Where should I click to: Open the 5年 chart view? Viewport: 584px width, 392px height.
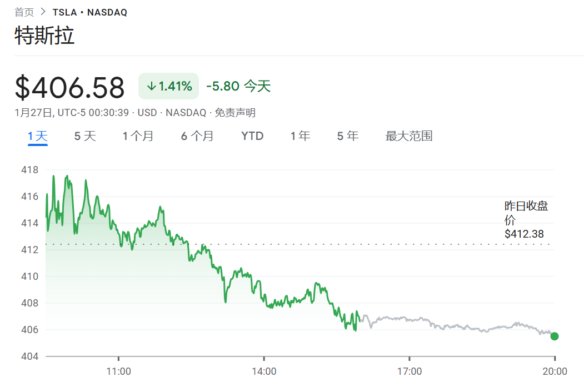[347, 135]
